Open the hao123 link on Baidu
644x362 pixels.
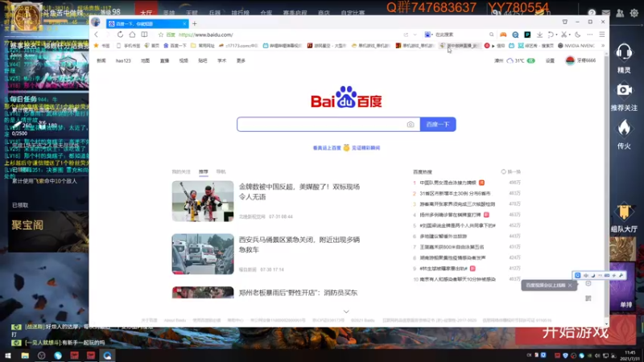(x=123, y=61)
